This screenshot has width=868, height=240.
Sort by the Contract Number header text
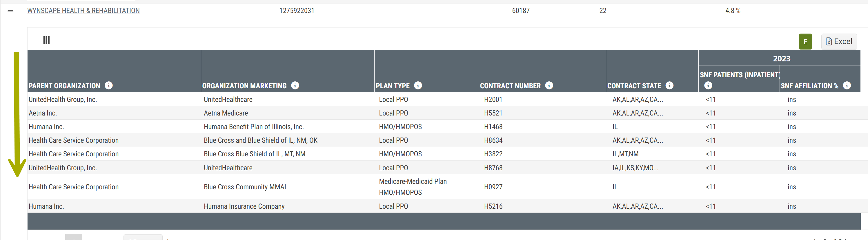pyautogui.click(x=510, y=86)
